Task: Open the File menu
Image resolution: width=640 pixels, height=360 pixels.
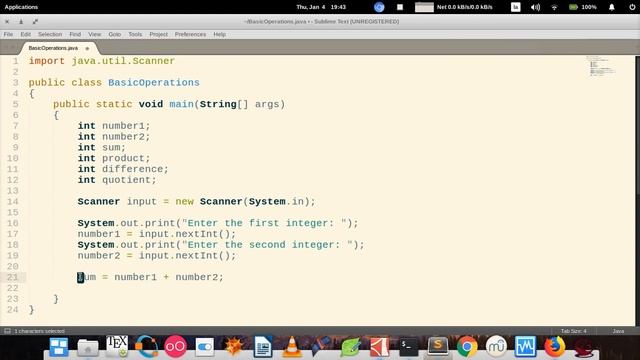Action: 8,34
